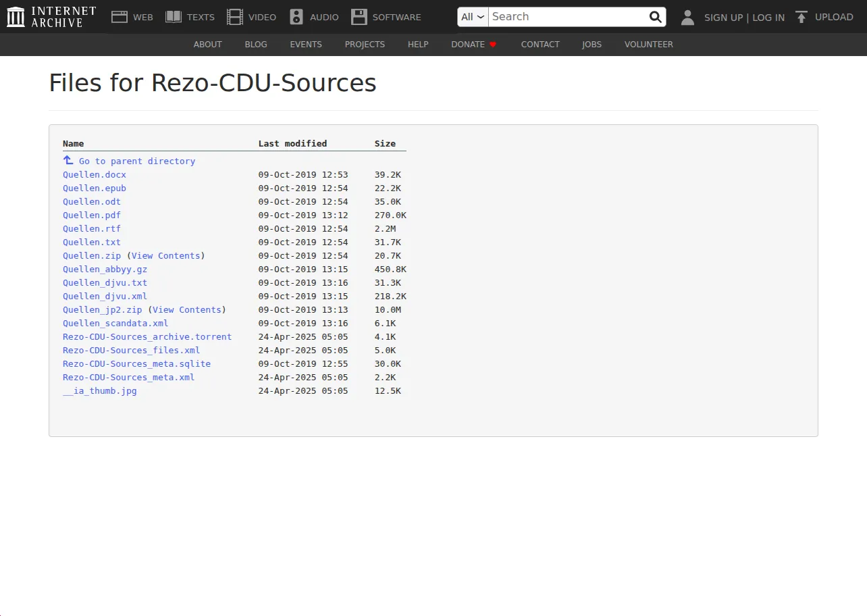
Task: Open the Contact menu item
Action: point(540,45)
